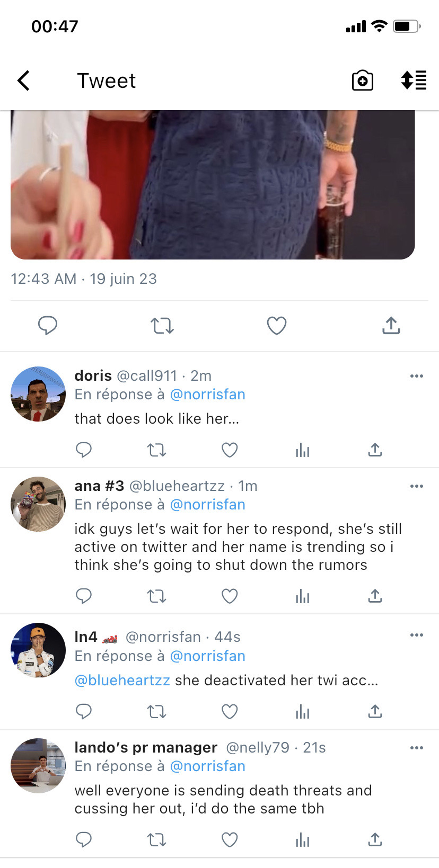Open the tweet's attached photo
The width and height of the screenshot is (439, 868).
pos(212,184)
